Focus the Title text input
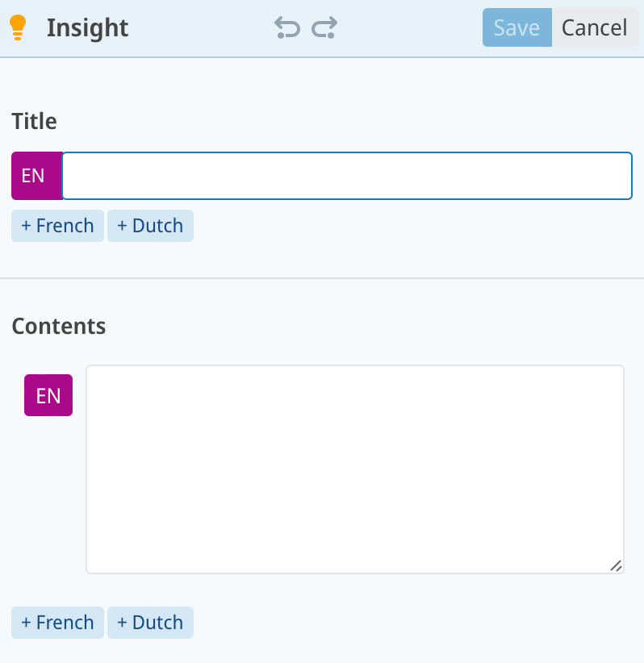Viewport: 644px width, 663px height. coord(347,175)
